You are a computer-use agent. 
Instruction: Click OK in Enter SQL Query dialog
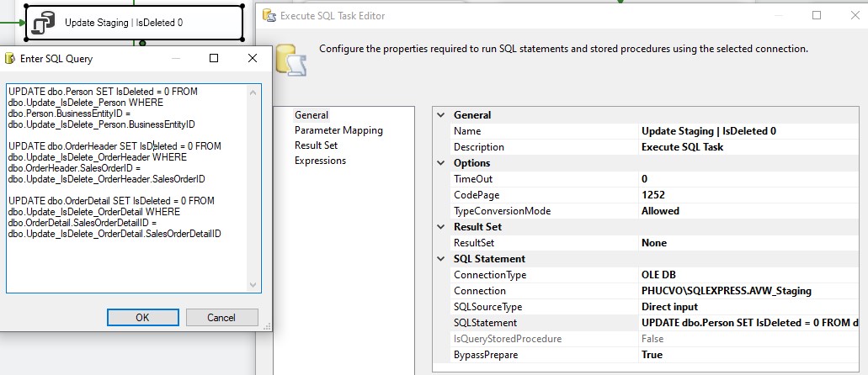143,318
